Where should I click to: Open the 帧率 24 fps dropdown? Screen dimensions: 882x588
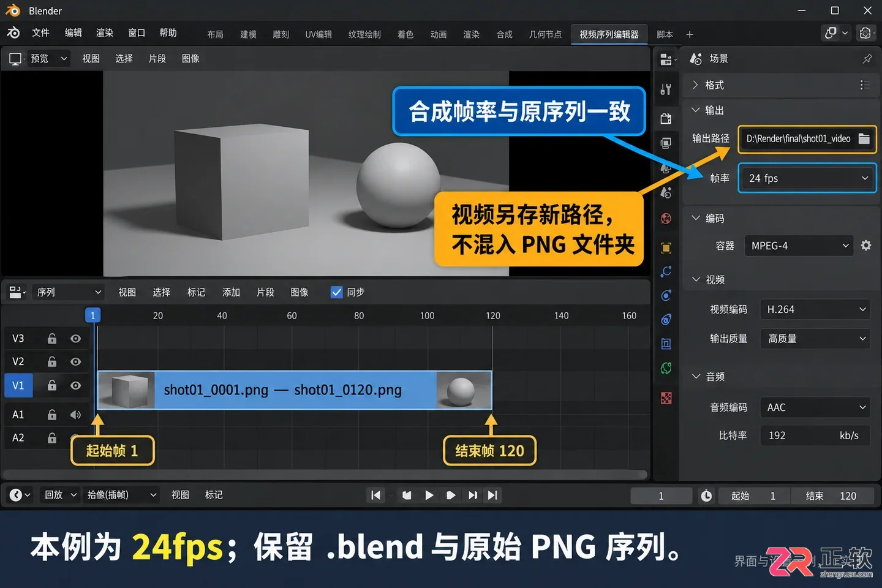pos(807,178)
